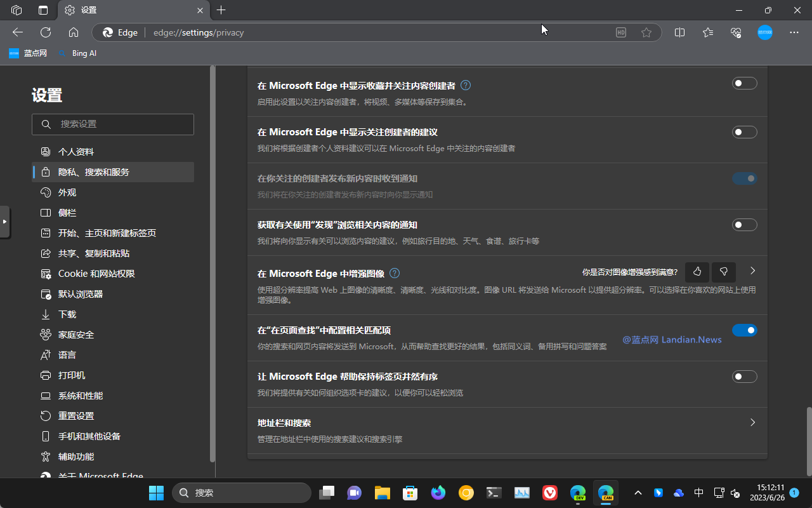Open 下载 settings section
Image resolution: width=812 pixels, height=508 pixels.
tap(113, 314)
